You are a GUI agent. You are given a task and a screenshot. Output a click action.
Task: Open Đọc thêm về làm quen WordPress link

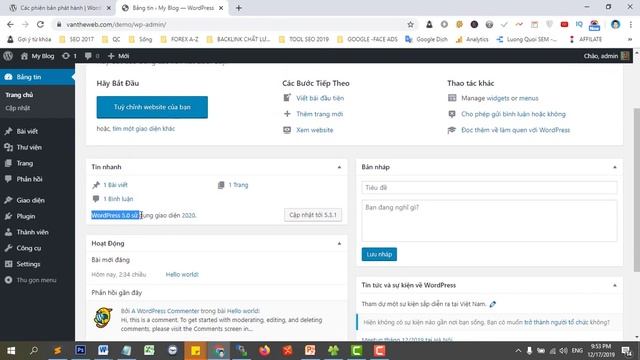[x=516, y=130]
